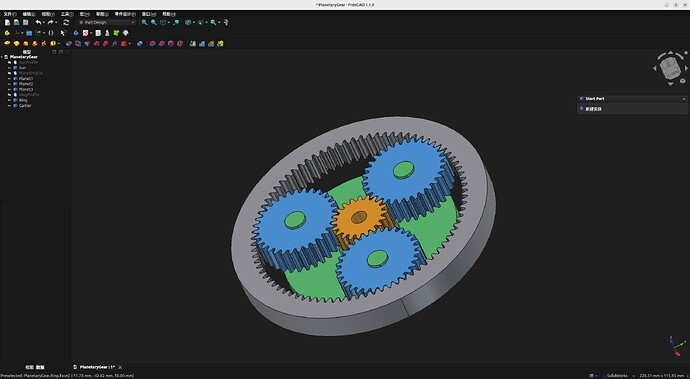
Task: Apply the Thickness tool
Action: [180, 44]
